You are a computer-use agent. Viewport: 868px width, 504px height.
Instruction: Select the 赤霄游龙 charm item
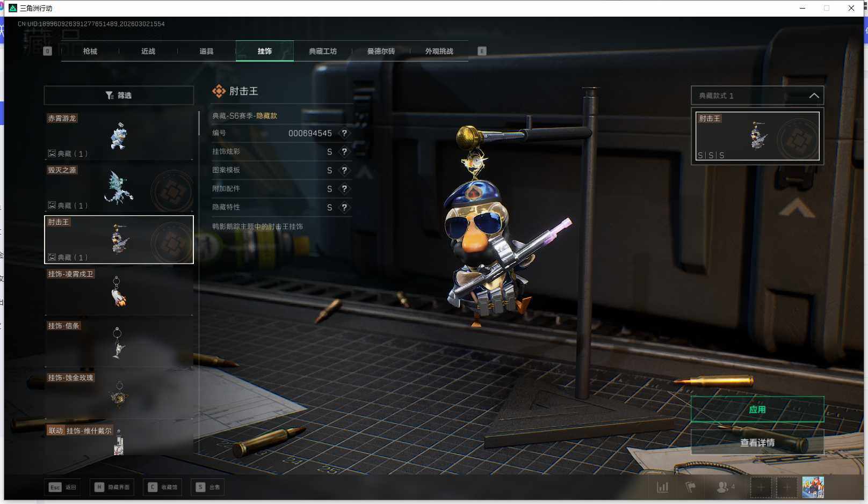[119, 135]
